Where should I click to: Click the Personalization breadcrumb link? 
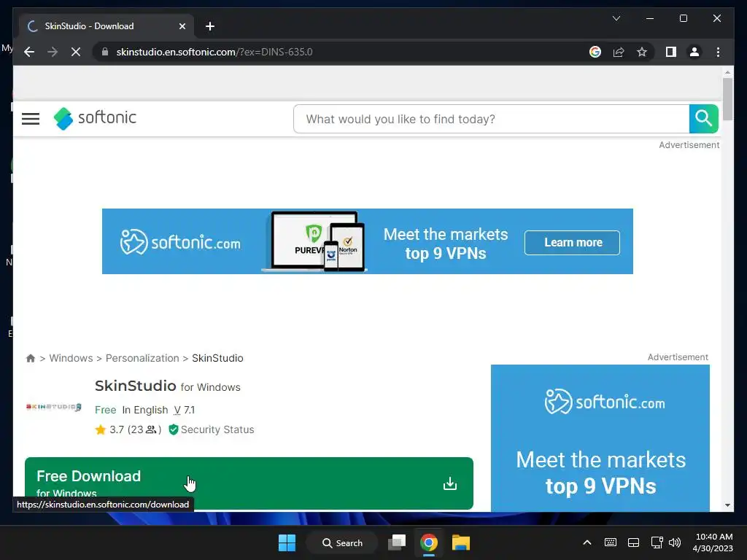[142, 358]
